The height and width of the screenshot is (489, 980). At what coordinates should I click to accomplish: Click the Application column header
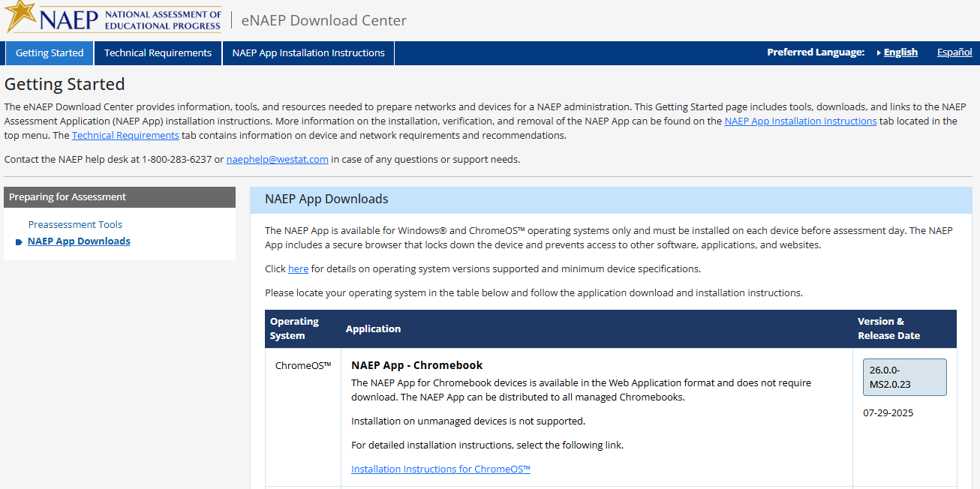pos(373,329)
